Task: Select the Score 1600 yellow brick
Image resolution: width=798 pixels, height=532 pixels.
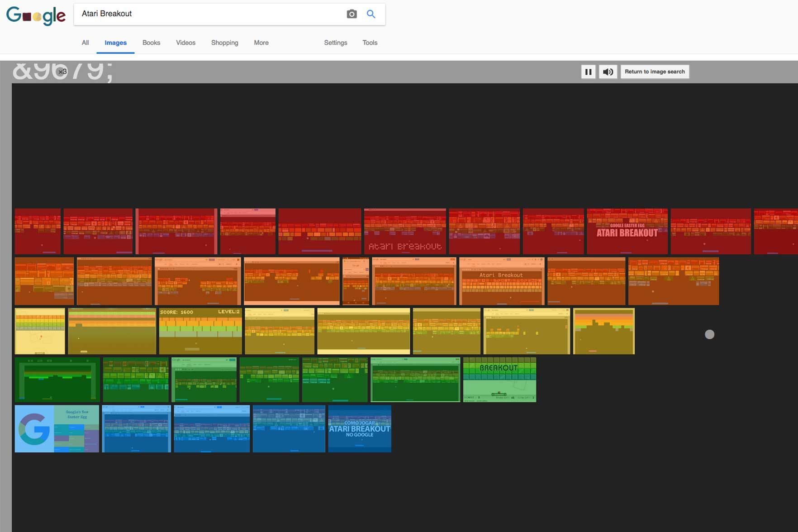Action: 200,331
